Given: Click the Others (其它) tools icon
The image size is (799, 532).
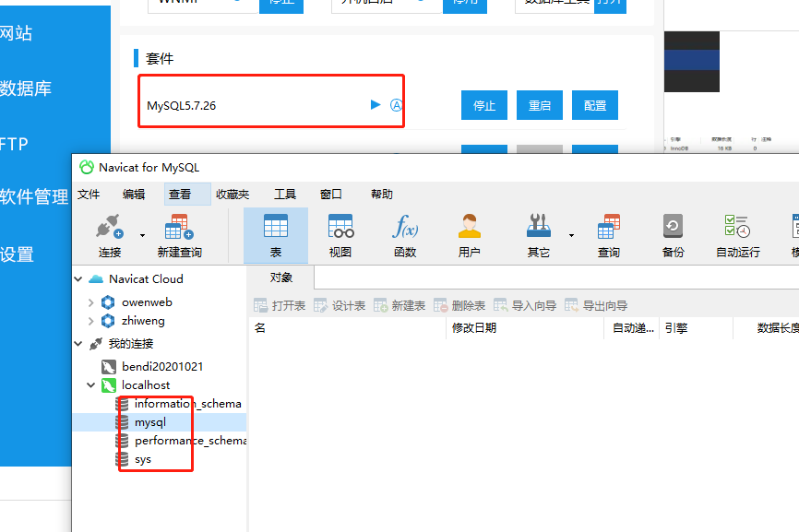Looking at the screenshot, I should pyautogui.click(x=539, y=227).
